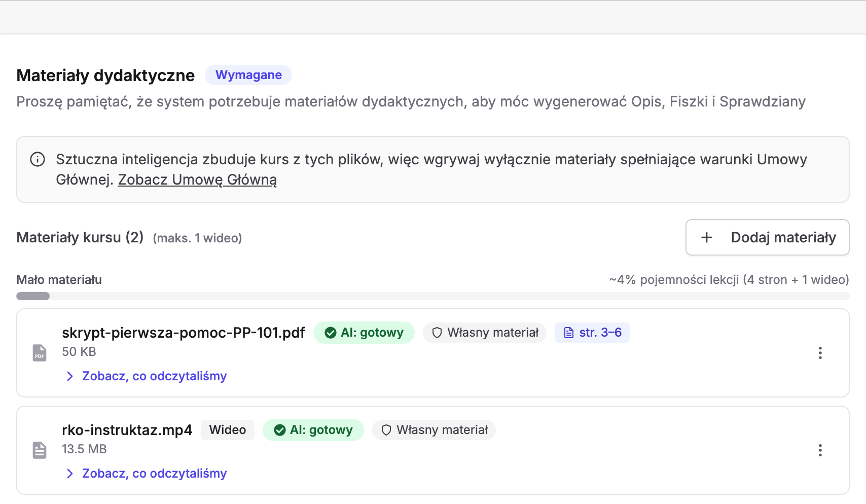Click the str. 3–6 page range label

pyautogui.click(x=600, y=333)
